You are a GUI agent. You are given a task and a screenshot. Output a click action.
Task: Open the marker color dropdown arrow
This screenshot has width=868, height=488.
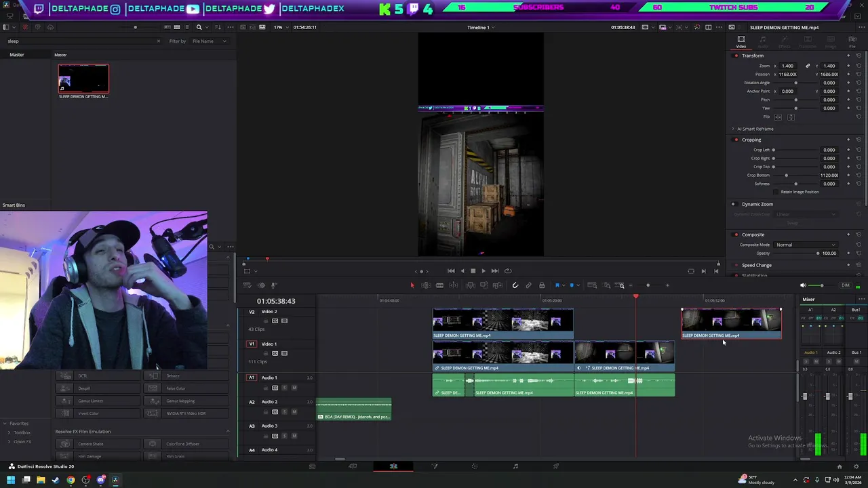(x=578, y=285)
